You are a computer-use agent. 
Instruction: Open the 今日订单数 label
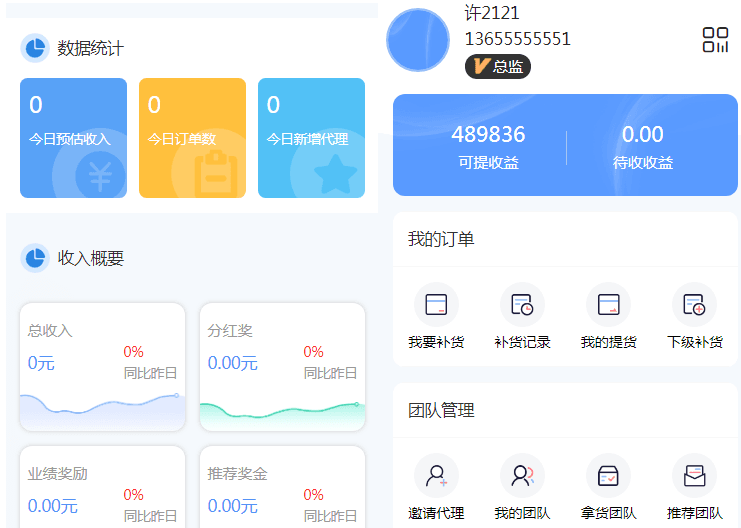pos(182,139)
